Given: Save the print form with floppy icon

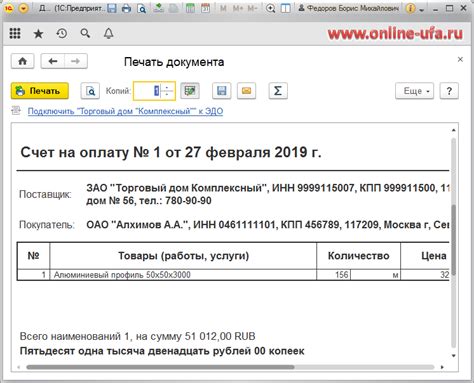Looking at the screenshot, I should click(222, 91).
